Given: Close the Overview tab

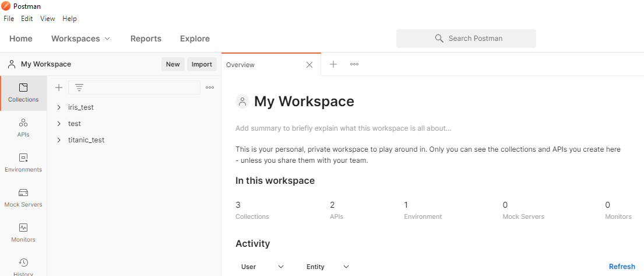Looking at the screenshot, I should pyautogui.click(x=309, y=65).
